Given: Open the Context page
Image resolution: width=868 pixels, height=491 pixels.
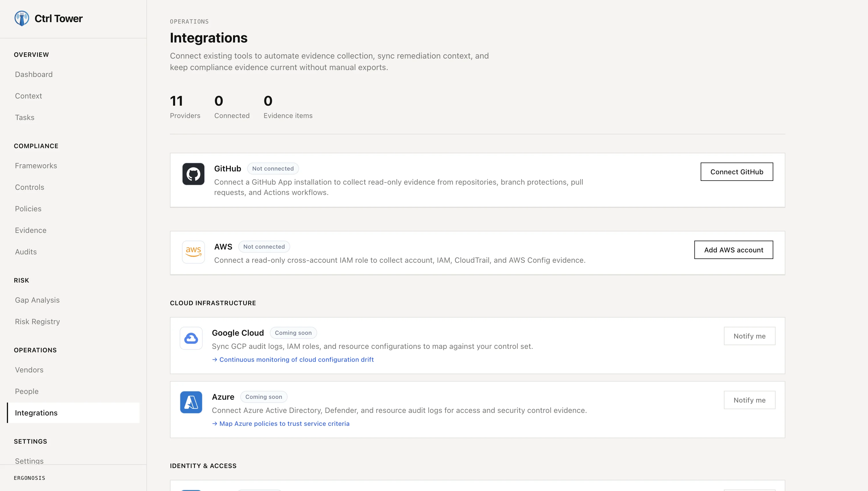Looking at the screenshot, I should 28,96.
